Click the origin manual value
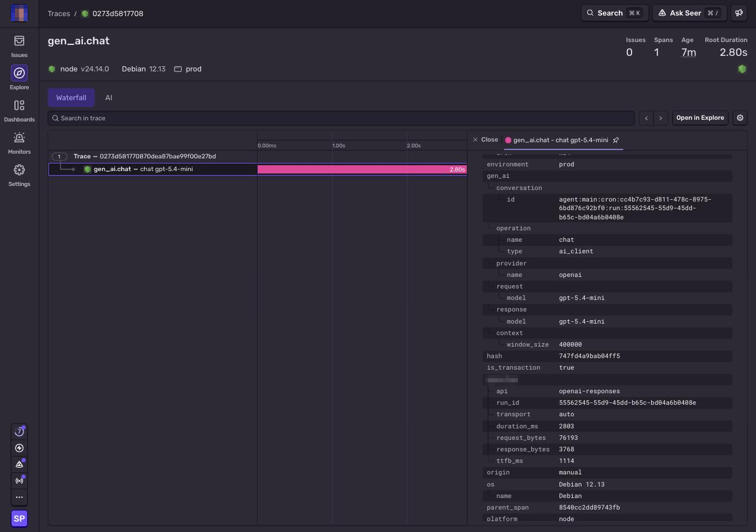This screenshot has width=756, height=532. [x=570, y=472]
